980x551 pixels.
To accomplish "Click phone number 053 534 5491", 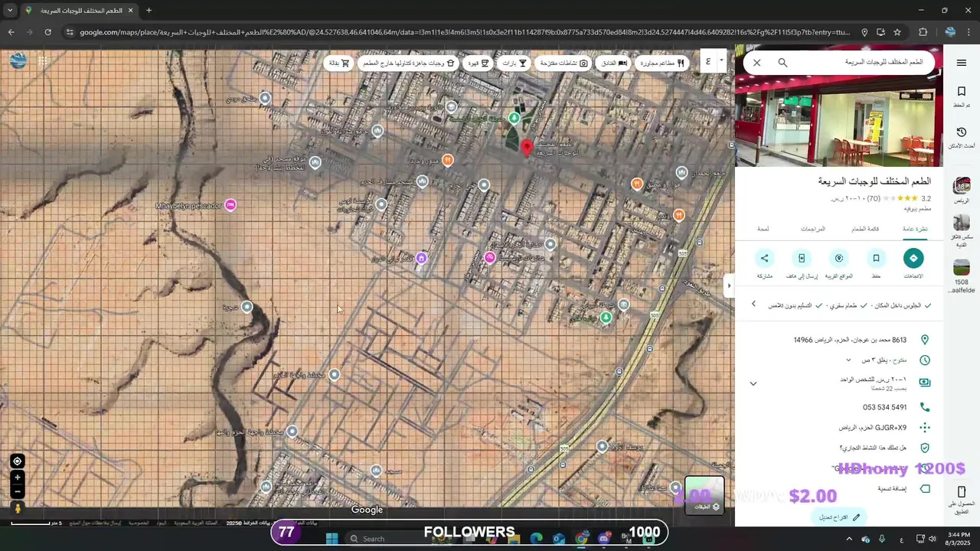I will point(884,407).
